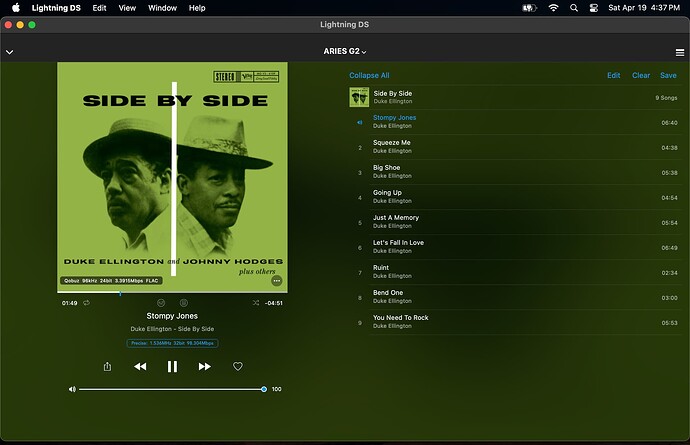
Task: Open the Apple menu
Action: 16,7
